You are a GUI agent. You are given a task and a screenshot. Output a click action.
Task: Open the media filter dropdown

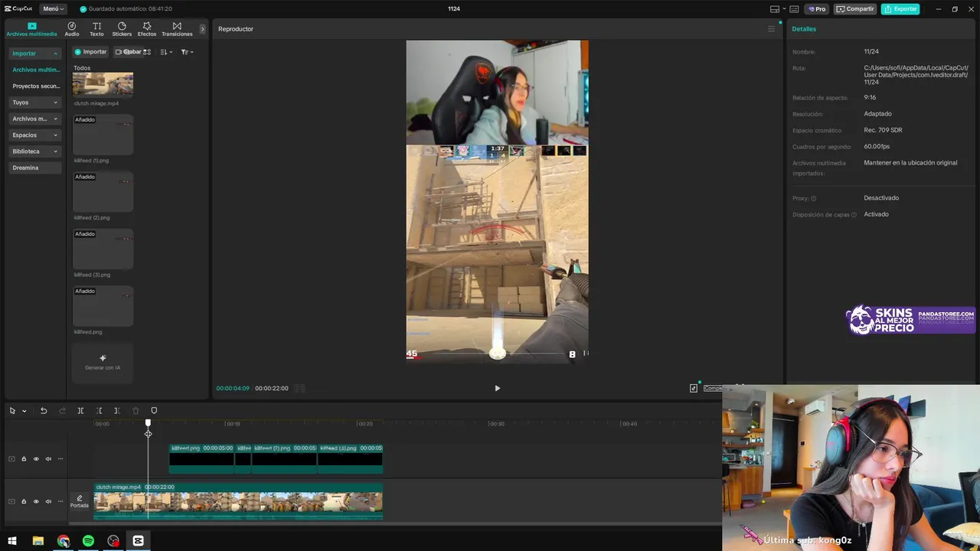187,52
